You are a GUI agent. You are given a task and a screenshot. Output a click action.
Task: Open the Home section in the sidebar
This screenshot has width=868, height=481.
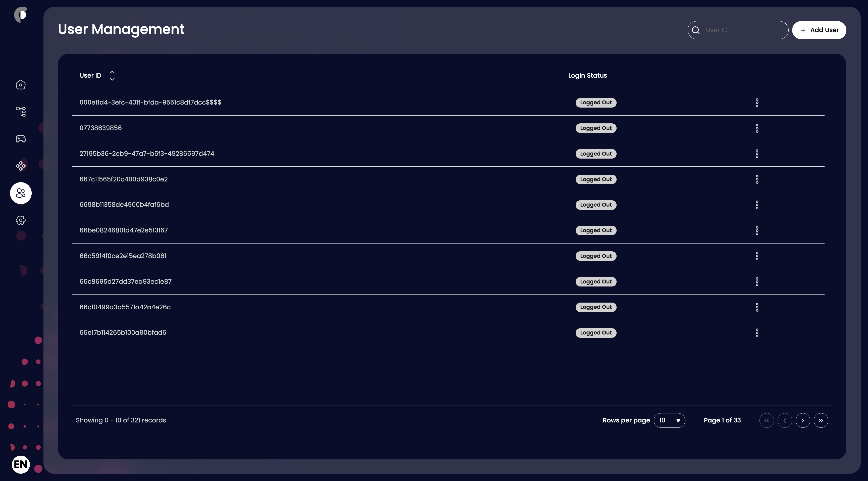coord(21,85)
